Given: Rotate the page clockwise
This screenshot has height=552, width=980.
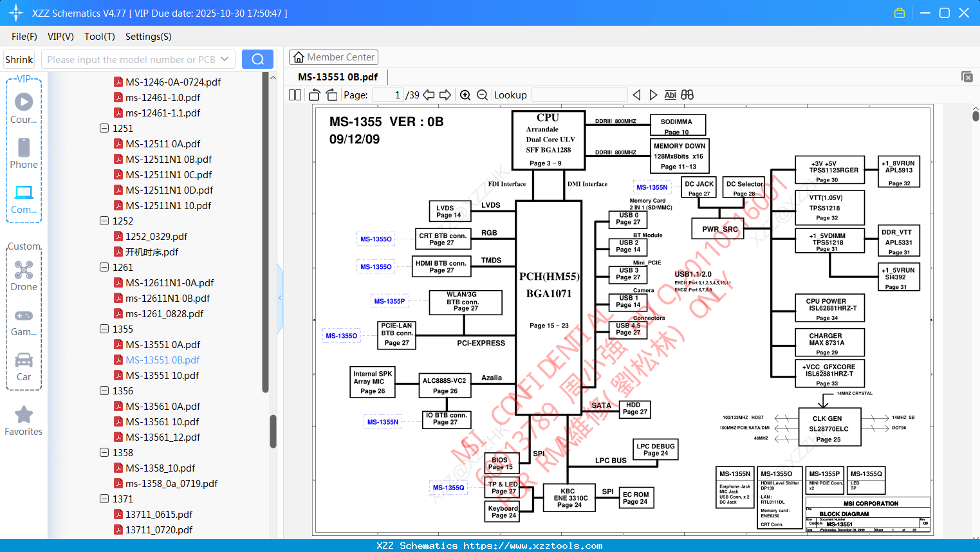Looking at the screenshot, I should click(331, 95).
